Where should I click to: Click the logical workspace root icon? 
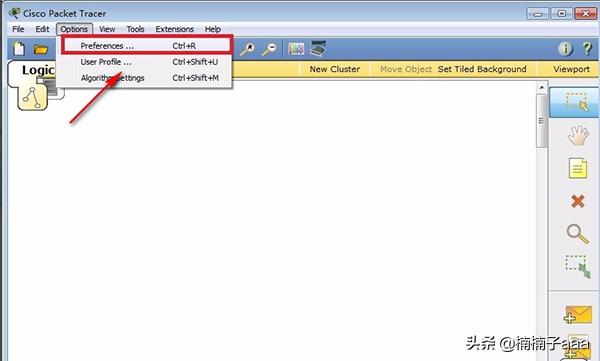(x=33, y=98)
